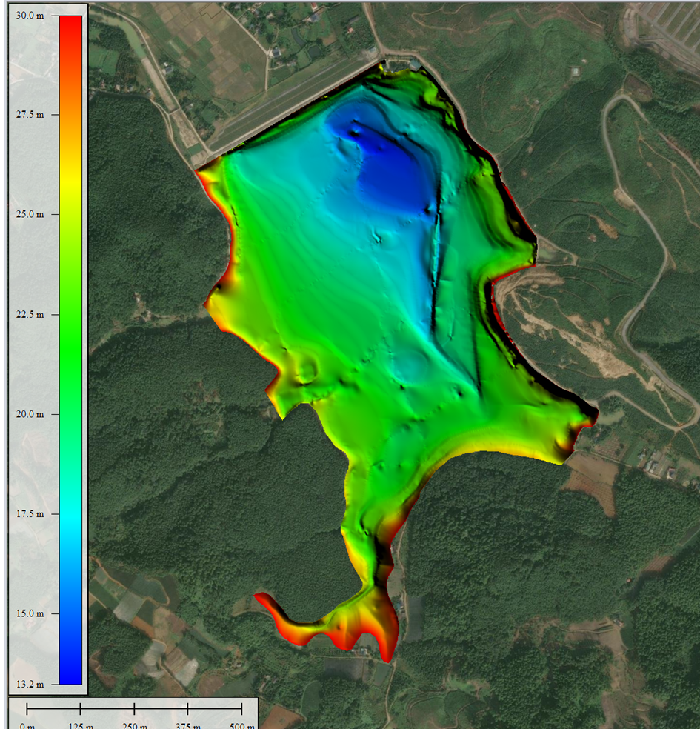Select the 27.5 m elevation label
The height and width of the screenshot is (729, 700).
[30, 115]
